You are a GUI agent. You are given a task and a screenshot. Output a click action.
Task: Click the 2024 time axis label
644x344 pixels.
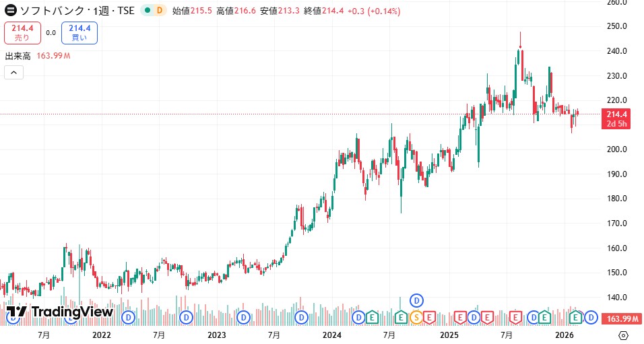point(332,335)
